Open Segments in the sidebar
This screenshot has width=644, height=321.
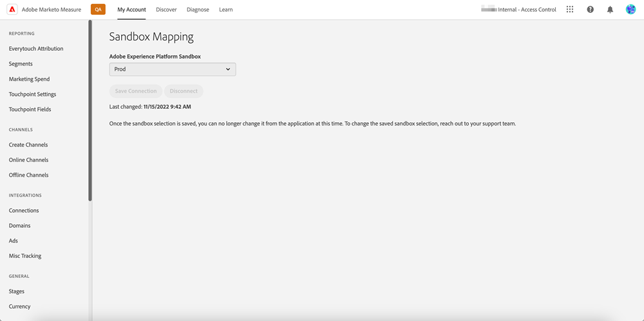(21, 64)
